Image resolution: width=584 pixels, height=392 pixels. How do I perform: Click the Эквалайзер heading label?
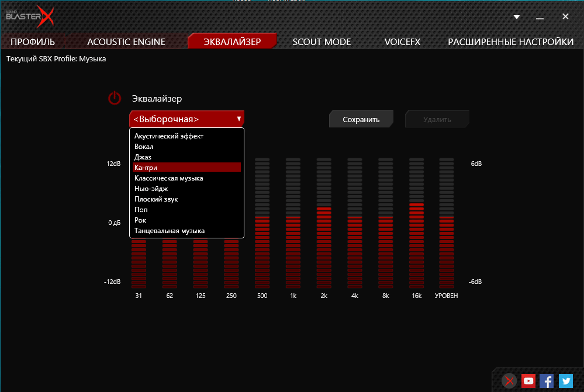coord(157,99)
